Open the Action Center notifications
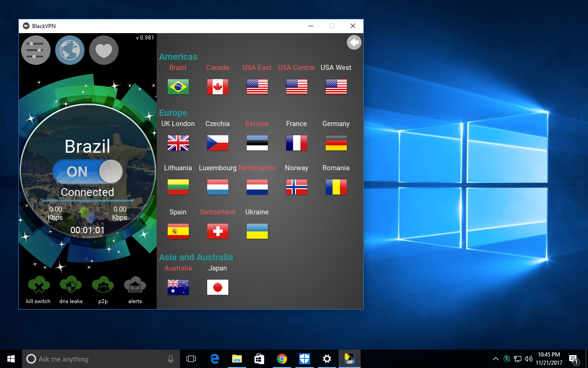588x368 pixels. pyautogui.click(x=573, y=359)
